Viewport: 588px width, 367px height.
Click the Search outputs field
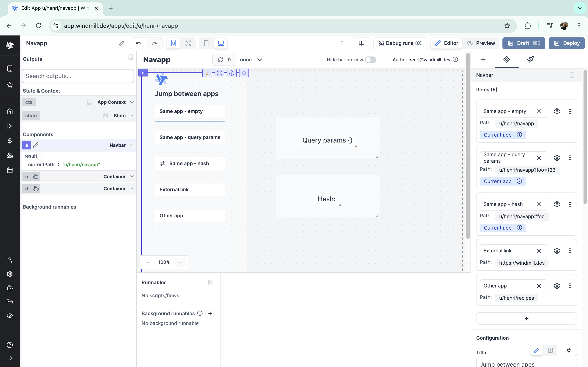point(78,76)
